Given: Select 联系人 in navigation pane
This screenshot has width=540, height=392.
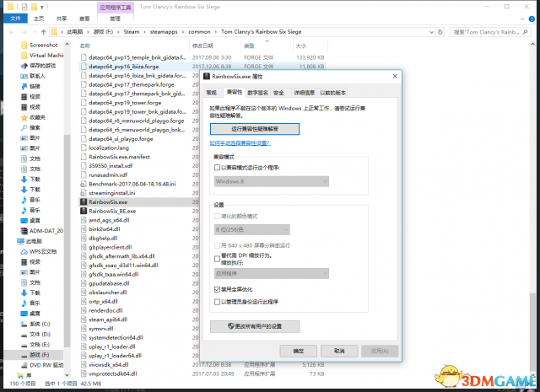Looking at the screenshot, I should 33,76.
